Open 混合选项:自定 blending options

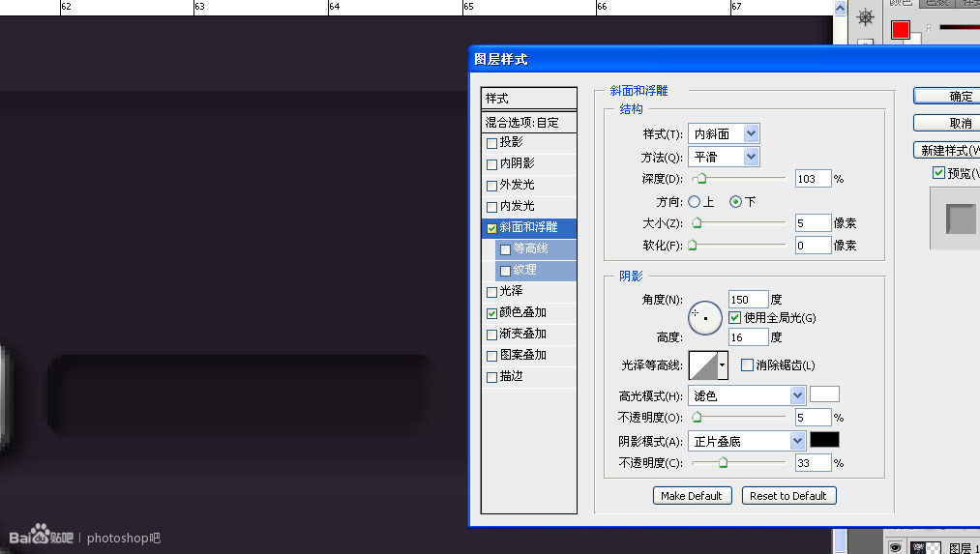(x=529, y=123)
